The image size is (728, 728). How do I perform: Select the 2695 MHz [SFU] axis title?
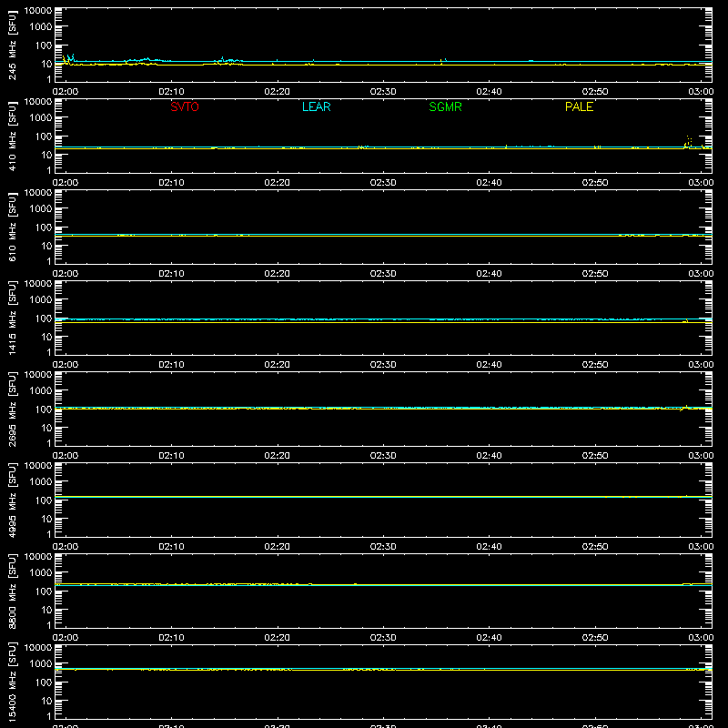click(x=13, y=409)
